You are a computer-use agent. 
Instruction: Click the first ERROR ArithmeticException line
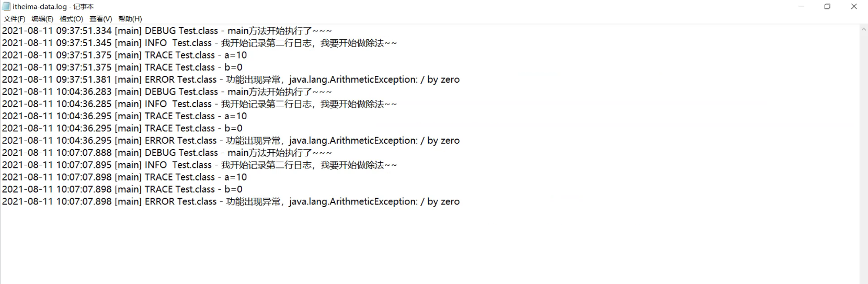point(231,79)
